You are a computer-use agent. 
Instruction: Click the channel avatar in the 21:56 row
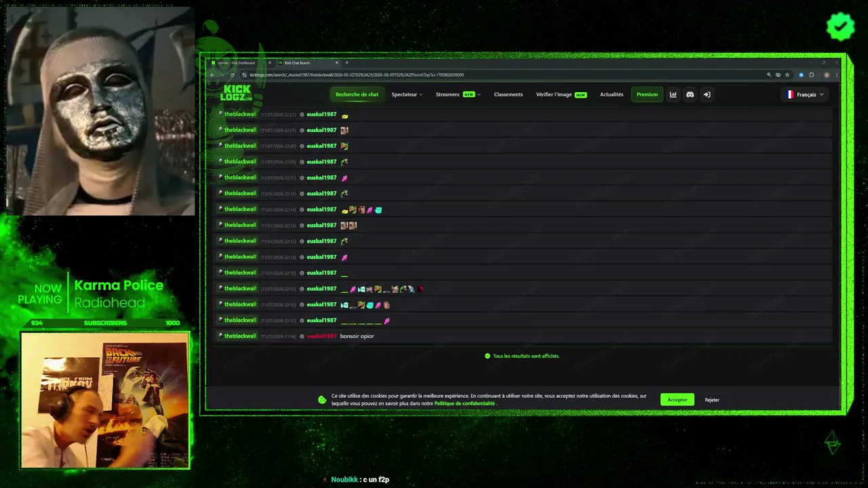click(x=220, y=335)
